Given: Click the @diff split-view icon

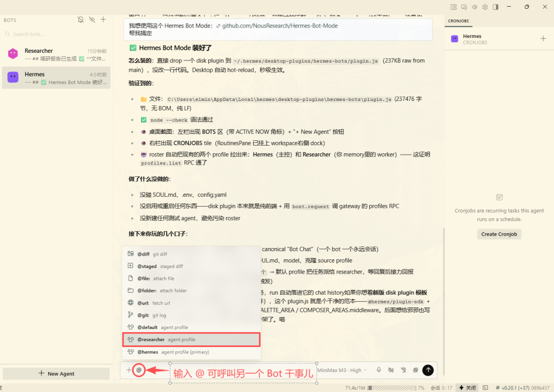Looking at the screenshot, I should (130, 254).
